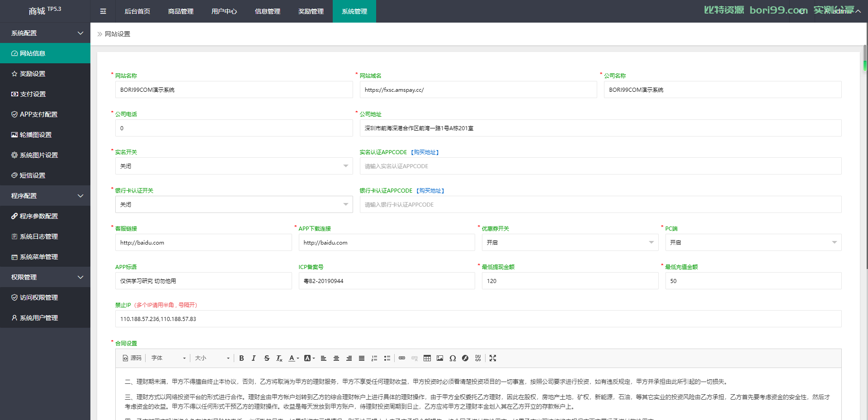Open the text color picker in editor
The height and width of the screenshot is (420, 868).
294,358
